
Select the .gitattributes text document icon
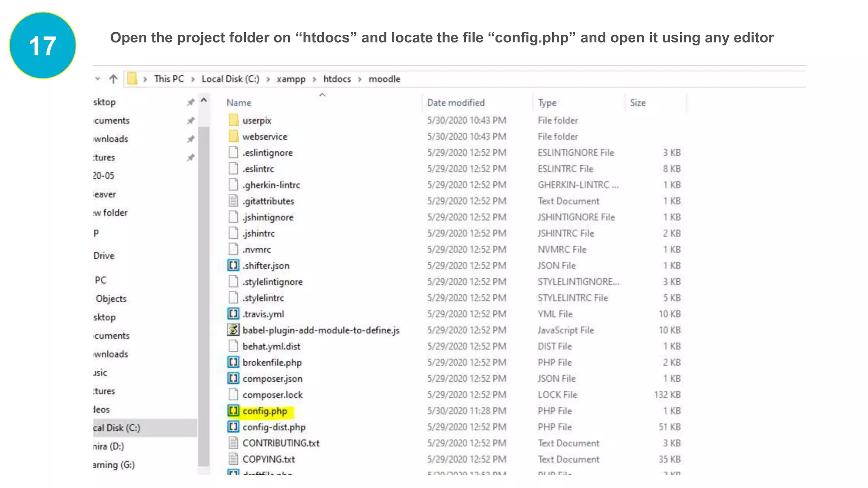coord(233,201)
